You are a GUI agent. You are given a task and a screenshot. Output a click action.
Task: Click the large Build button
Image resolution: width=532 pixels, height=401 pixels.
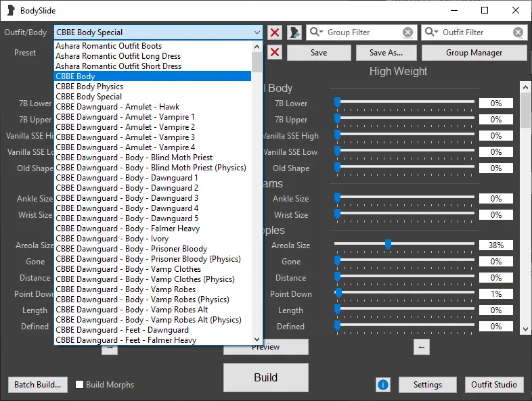[x=265, y=377]
